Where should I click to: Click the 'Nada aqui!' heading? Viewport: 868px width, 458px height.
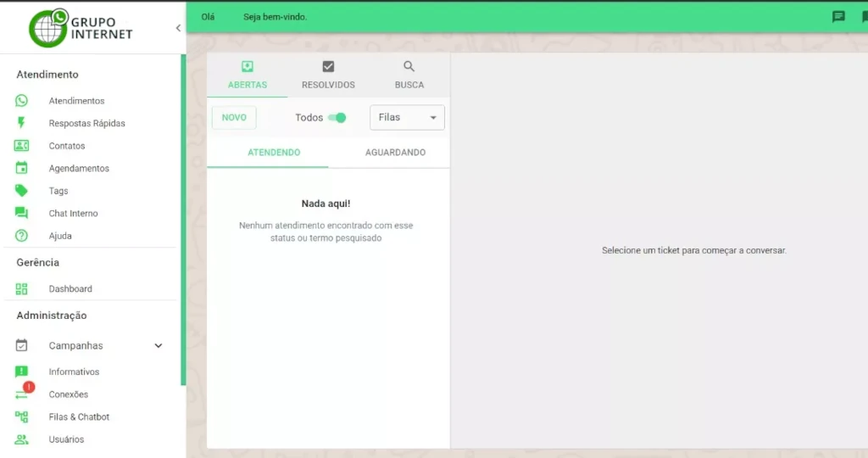tap(325, 204)
